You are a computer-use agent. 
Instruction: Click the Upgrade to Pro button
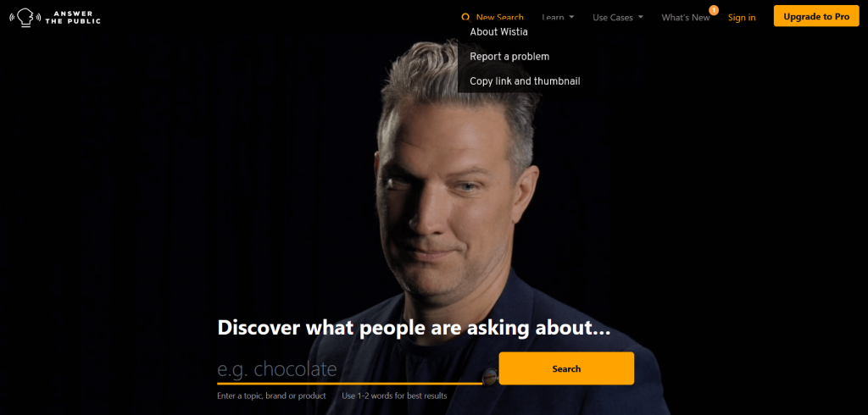[816, 17]
